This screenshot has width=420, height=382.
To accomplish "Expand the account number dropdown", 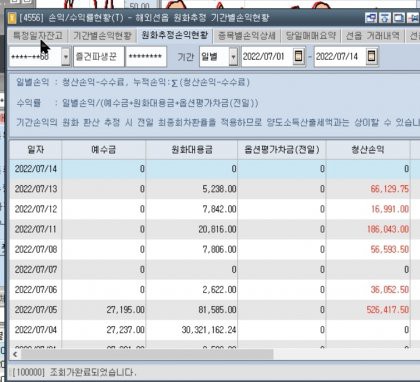I will (66, 57).
